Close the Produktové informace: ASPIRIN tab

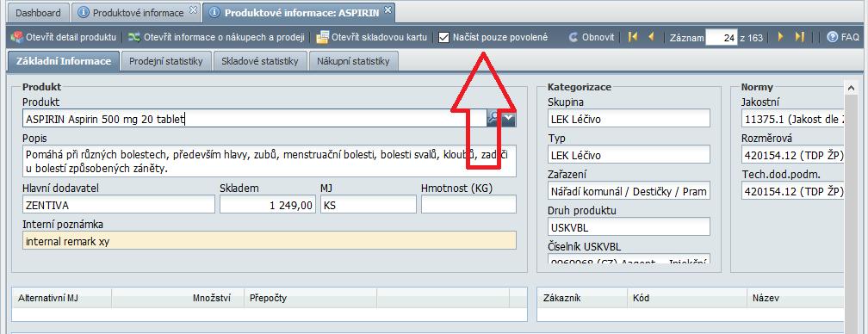coord(387,10)
